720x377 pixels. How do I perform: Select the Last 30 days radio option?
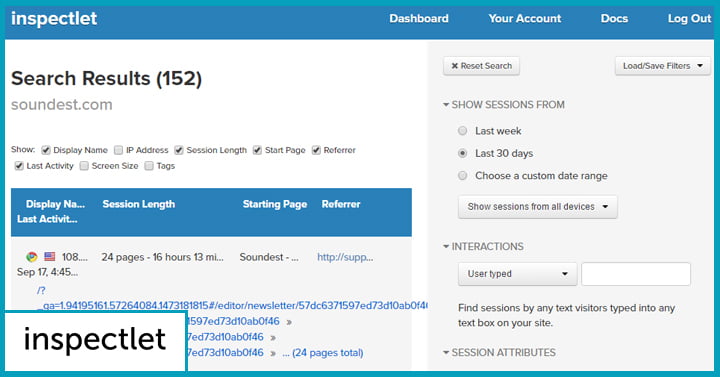[462, 153]
